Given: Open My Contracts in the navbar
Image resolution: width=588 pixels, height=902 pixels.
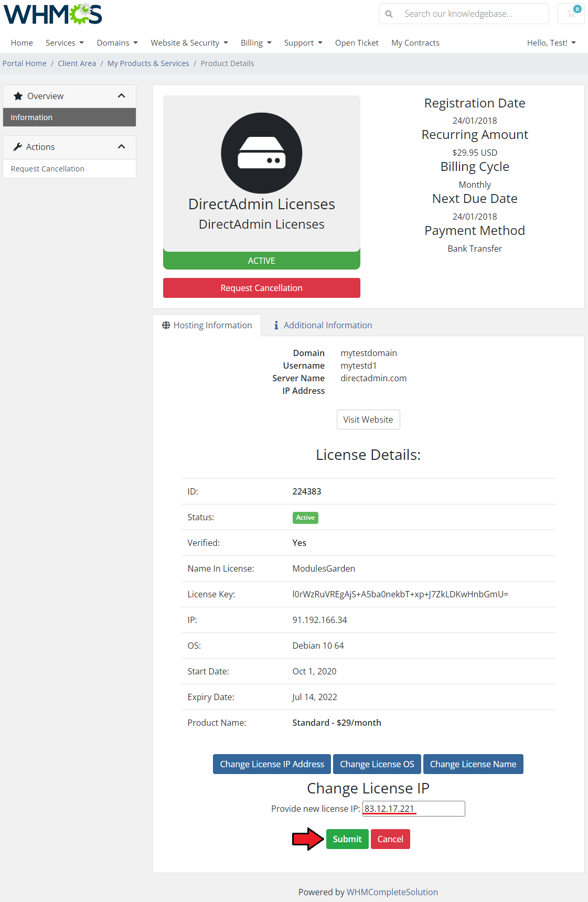Looking at the screenshot, I should pyautogui.click(x=415, y=43).
